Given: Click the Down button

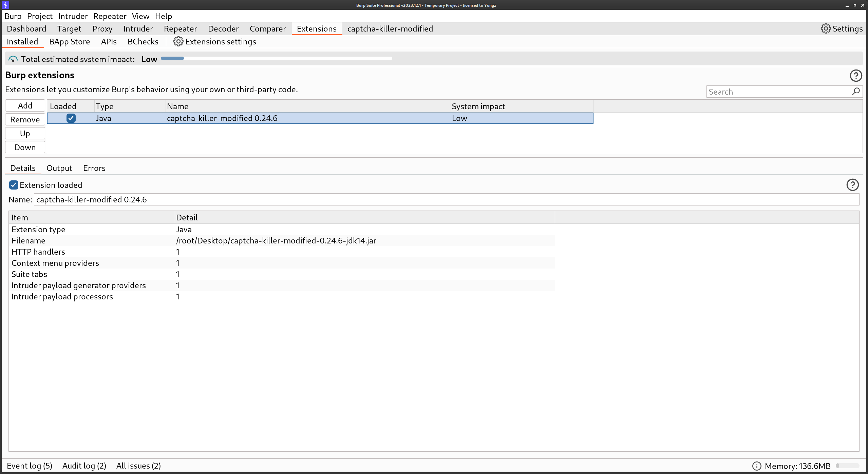Looking at the screenshot, I should [x=25, y=147].
